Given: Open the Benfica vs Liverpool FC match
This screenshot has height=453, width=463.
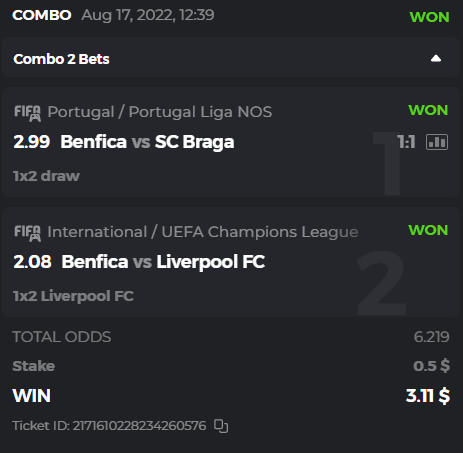Looking at the screenshot, I should click(163, 261).
